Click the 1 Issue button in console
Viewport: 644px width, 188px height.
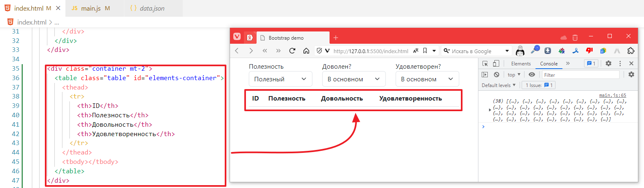pyautogui.click(x=539, y=85)
